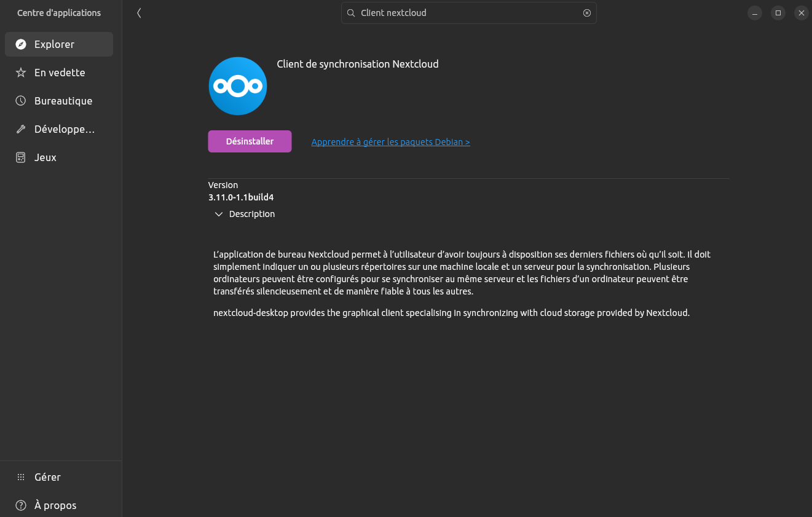The height and width of the screenshot is (517, 812).
Task: Click the grid icon beside Gérer
Action: [21, 477]
